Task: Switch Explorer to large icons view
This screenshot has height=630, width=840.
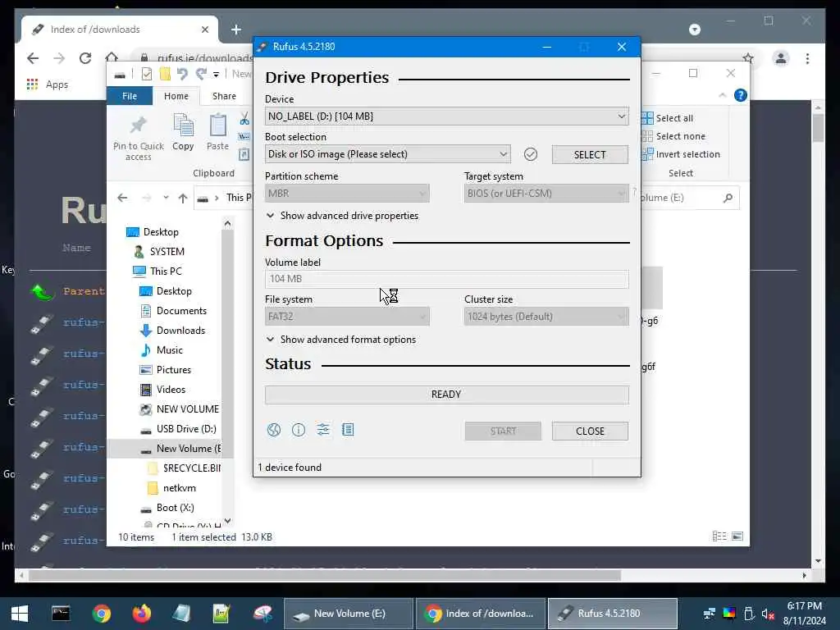Action: [737, 536]
